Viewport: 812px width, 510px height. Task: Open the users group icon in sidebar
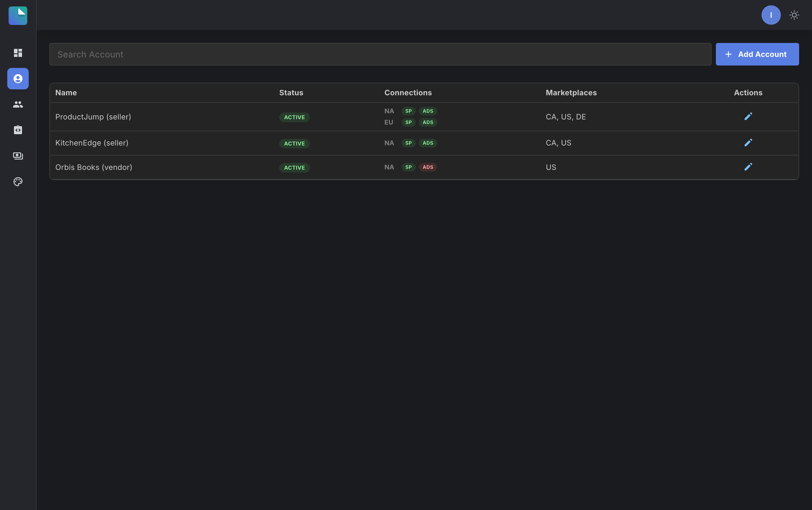[x=18, y=104]
